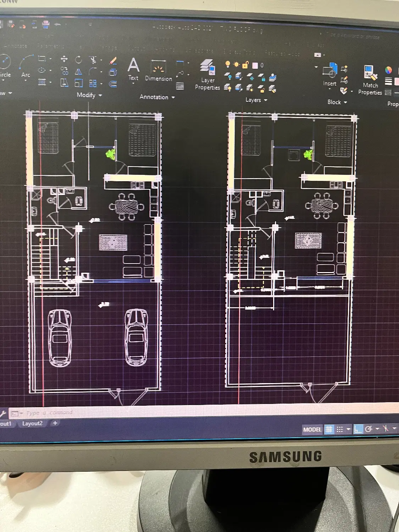
Task: Open the command line customize wrench
Action: click(2, 414)
